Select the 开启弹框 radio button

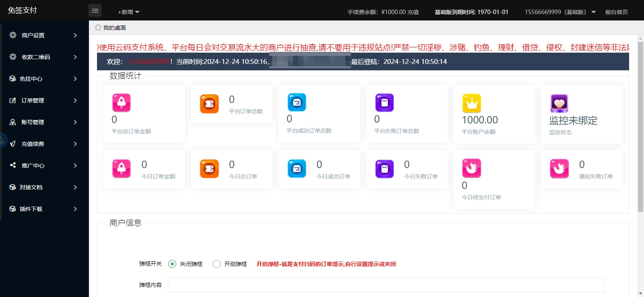[217, 264]
